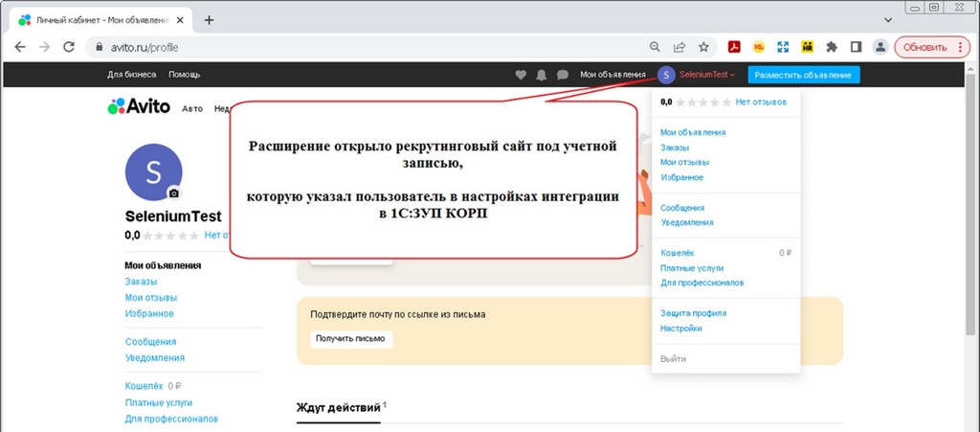Open the 1C extension icon
Image resolution: width=980 pixels, height=432 pixels.
tap(759, 47)
